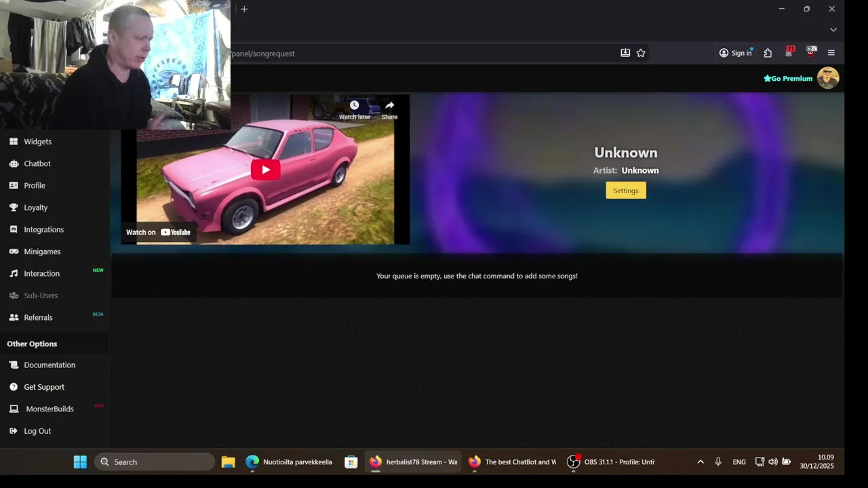Click the BETA badge beside Referrals
The width and height of the screenshot is (868, 488).
[98, 314]
